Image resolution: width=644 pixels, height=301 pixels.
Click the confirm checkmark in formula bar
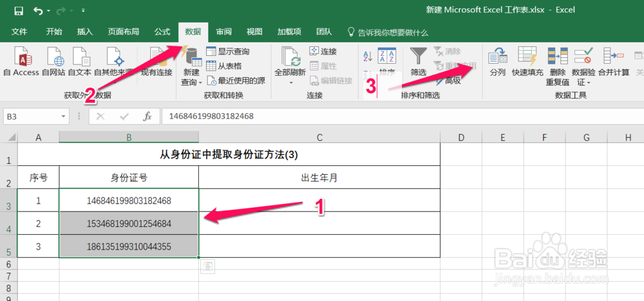124,117
